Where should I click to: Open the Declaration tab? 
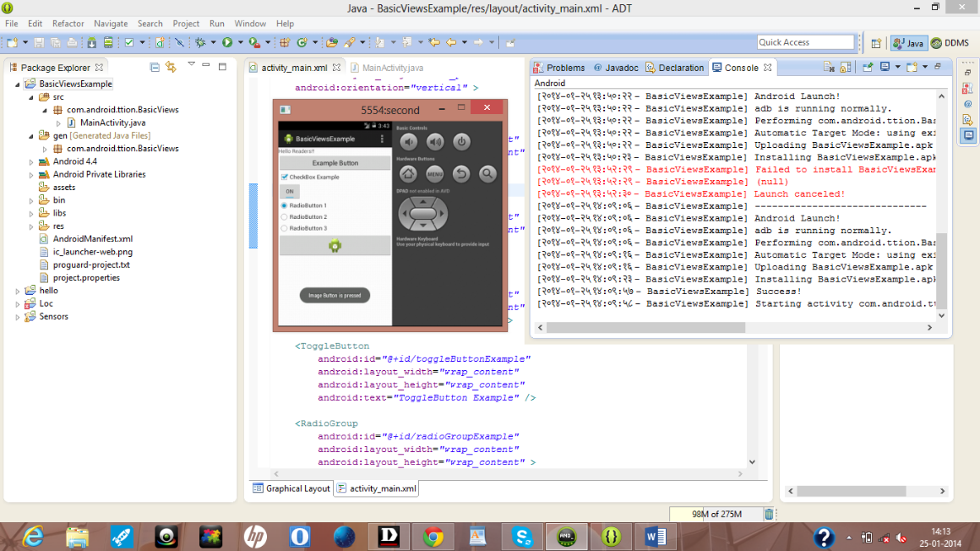(x=675, y=68)
